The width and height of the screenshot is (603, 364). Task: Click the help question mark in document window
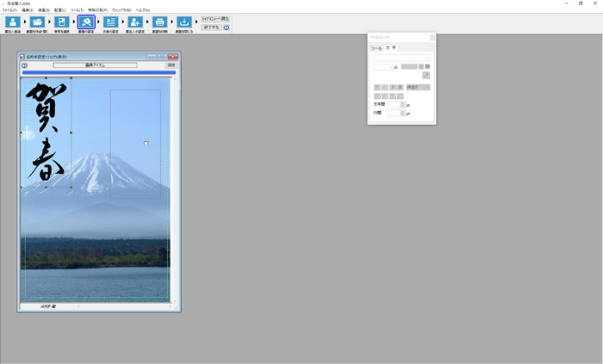(24, 65)
